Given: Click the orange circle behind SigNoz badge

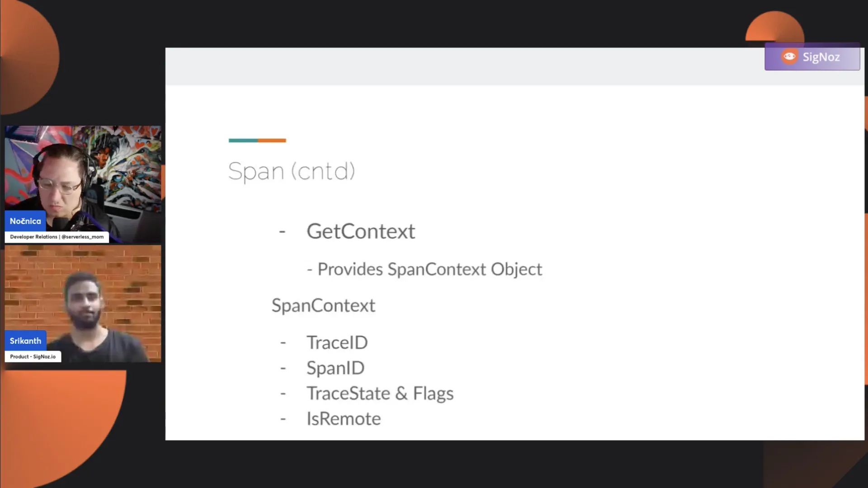Looking at the screenshot, I should (774, 26).
